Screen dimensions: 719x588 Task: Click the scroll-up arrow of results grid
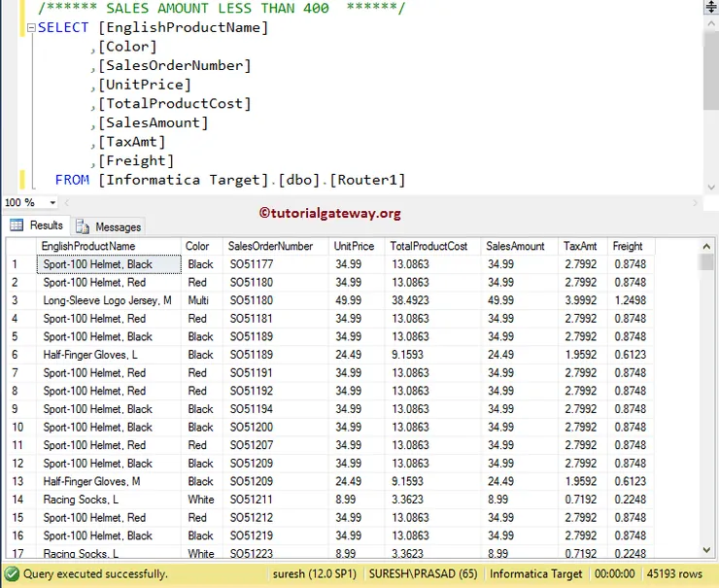706,246
